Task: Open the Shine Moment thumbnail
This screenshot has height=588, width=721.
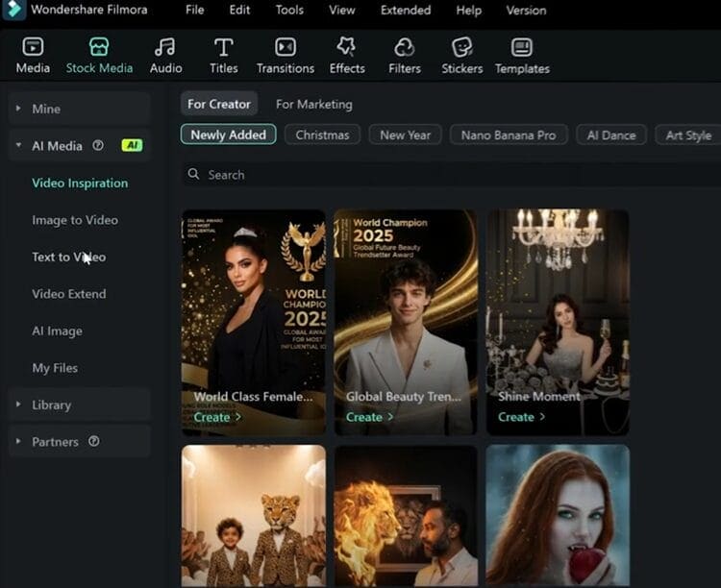Action: pyautogui.click(x=558, y=322)
